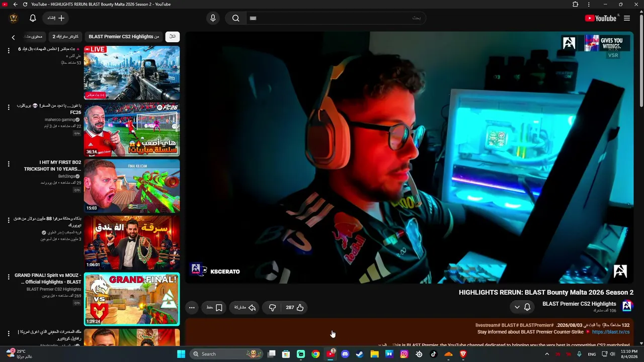Select 'BLAST Premier CS2 Highlights' filter chip
Screen dimensions: 644x362
point(124,37)
